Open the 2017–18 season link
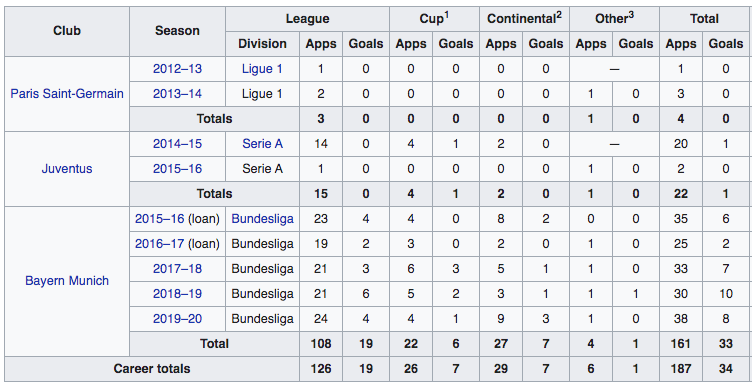 pos(177,268)
